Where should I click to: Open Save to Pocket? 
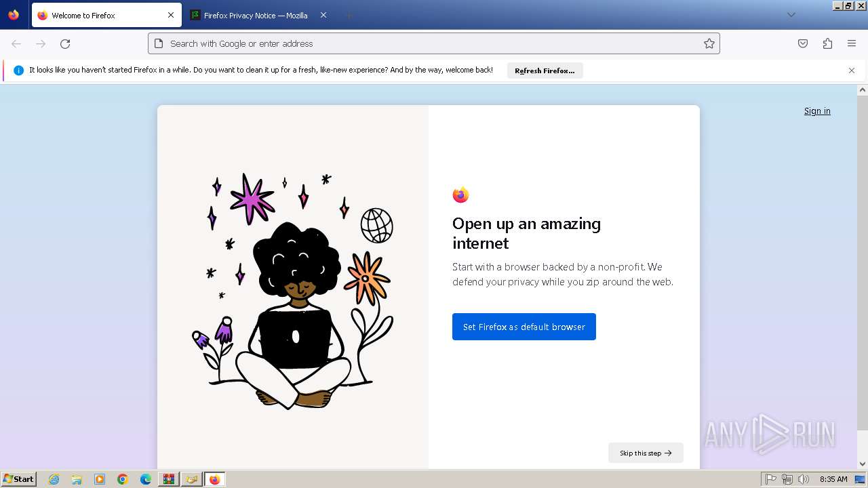tap(803, 43)
